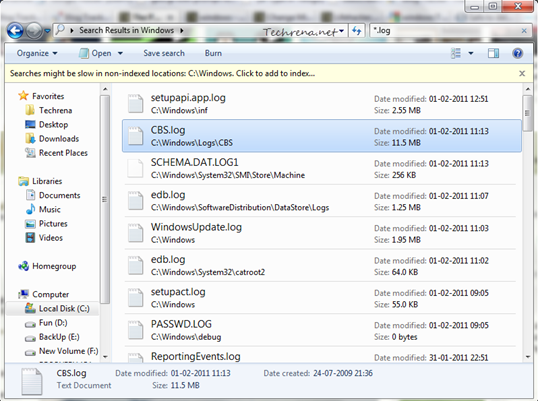Viewport: 538px width, 401px height.
Task: Select Fun (D:) drive
Action: click(46, 323)
